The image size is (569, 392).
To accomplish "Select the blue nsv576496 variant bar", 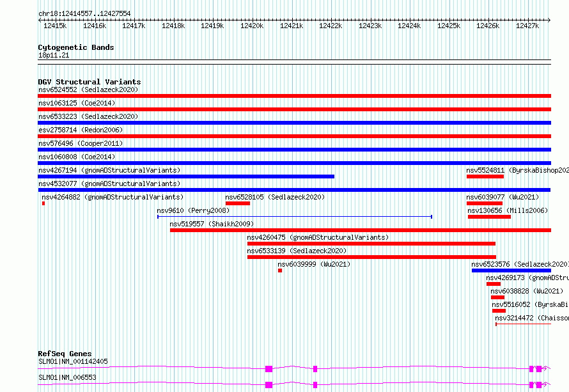I will click(294, 150).
